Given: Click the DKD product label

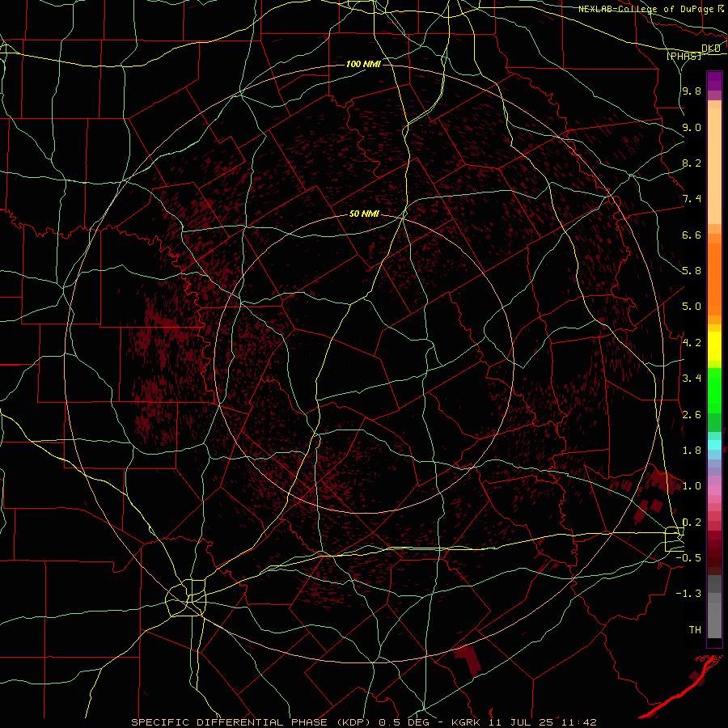Looking at the screenshot, I should (711, 49).
